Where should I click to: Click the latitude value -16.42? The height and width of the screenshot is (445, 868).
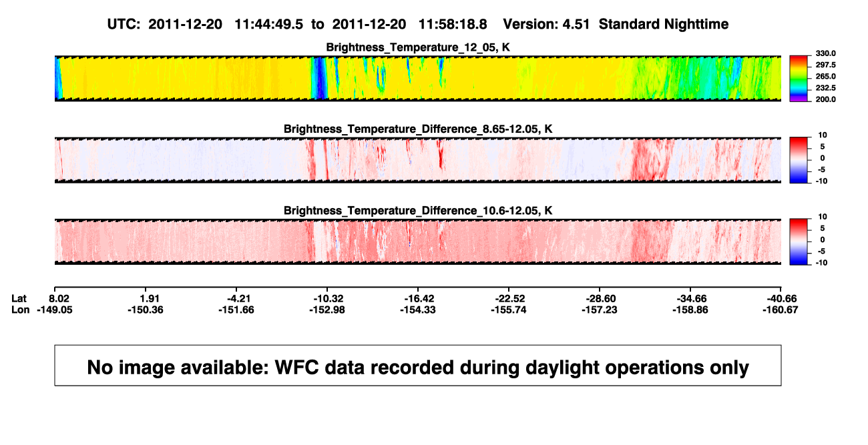[x=418, y=298]
